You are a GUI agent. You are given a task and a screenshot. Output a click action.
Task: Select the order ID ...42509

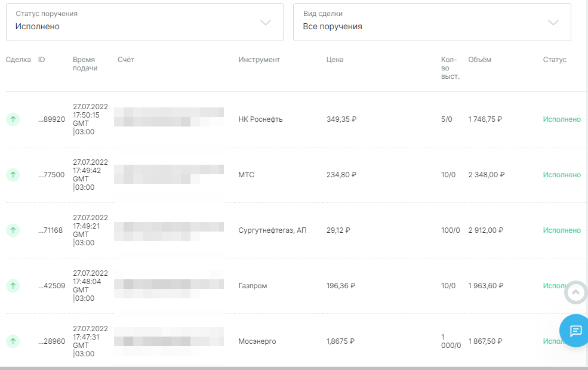coord(51,286)
